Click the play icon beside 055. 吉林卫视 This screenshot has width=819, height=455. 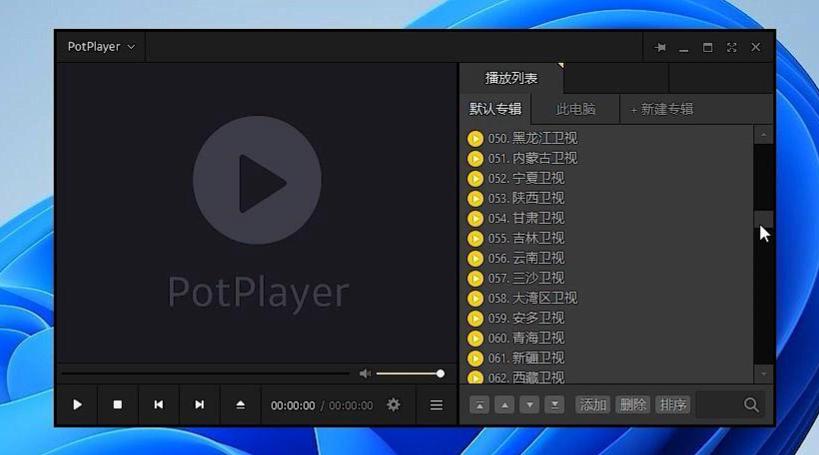[475, 239]
